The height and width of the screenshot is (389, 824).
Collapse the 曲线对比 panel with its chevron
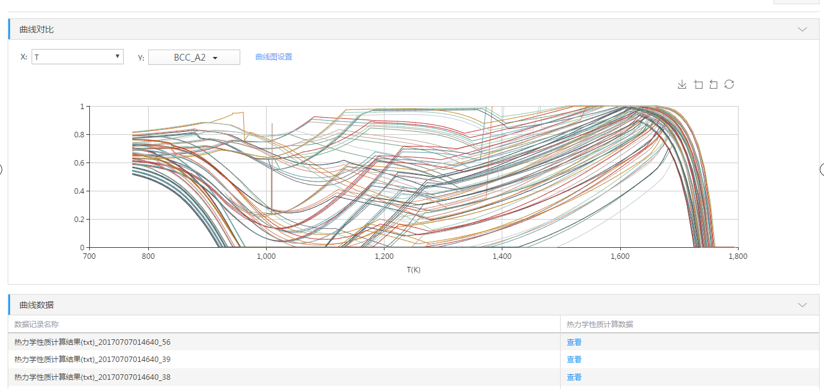(x=802, y=29)
